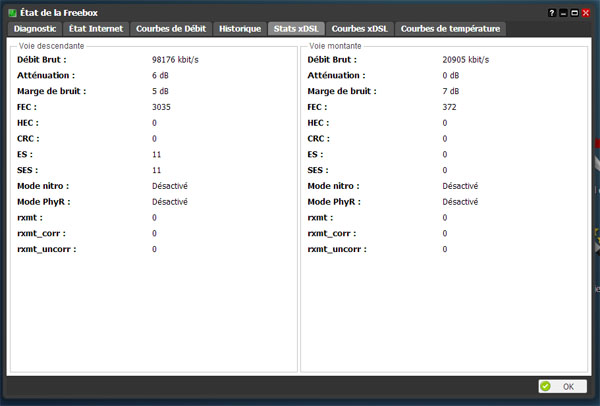Open the Diagnostic tab
The image size is (600, 406).
34,29
